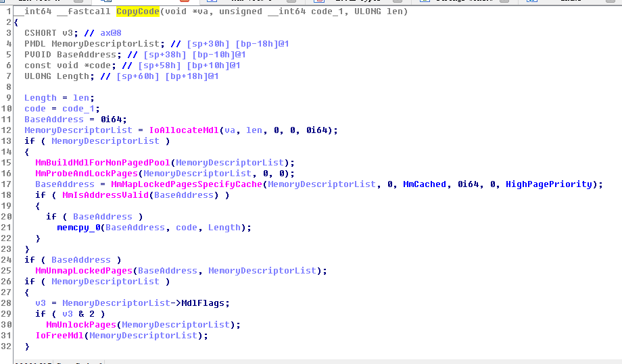The image size is (622, 364).
Task: Click the MmMapLockedPagesSpecifyCache call
Action: point(187,184)
